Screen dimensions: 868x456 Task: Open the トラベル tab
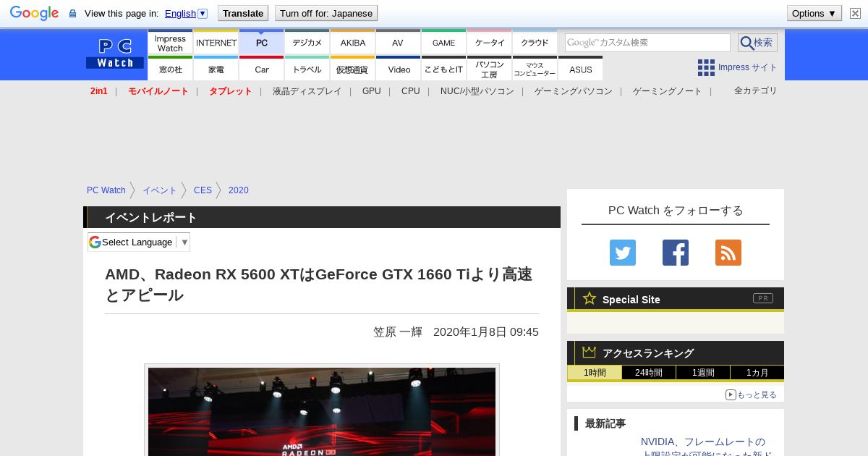(x=307, y=69)
